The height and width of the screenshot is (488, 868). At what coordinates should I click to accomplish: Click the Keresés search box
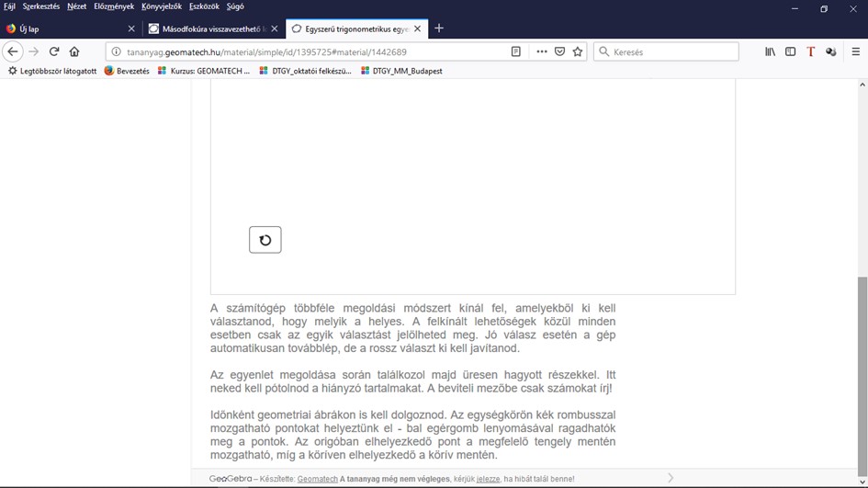pos(666,51)
